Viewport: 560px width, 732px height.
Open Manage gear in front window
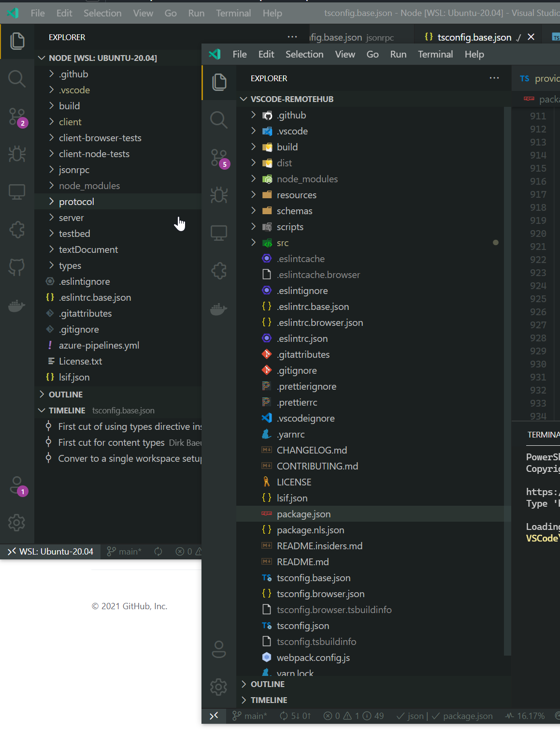point(219,687)
